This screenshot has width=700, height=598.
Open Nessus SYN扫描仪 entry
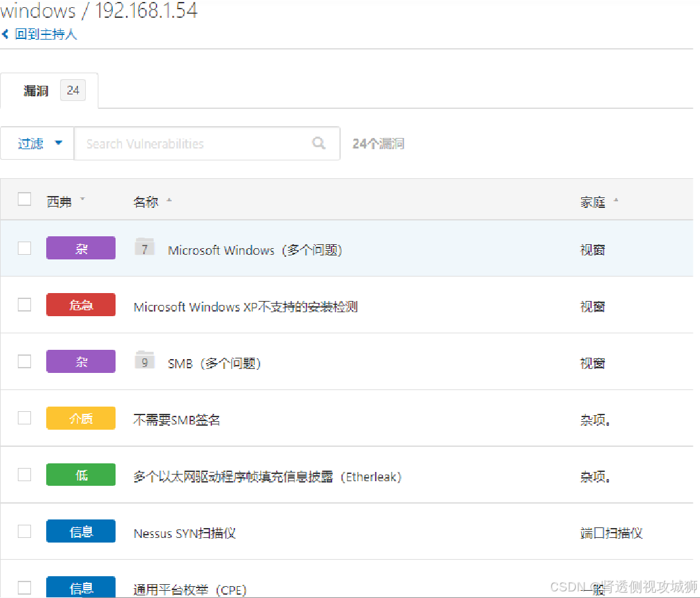click(184, 533)
